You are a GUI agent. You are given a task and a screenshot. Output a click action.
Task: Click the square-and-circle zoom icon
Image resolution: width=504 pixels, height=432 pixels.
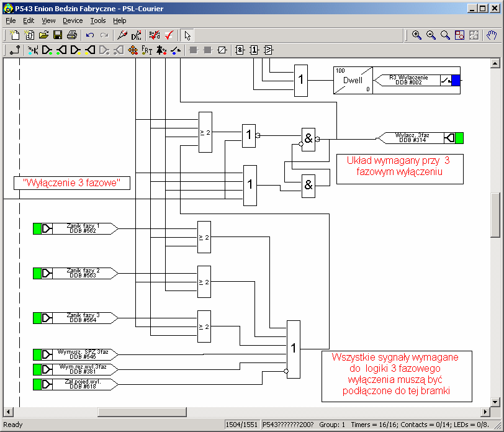[x=459, y=35]
